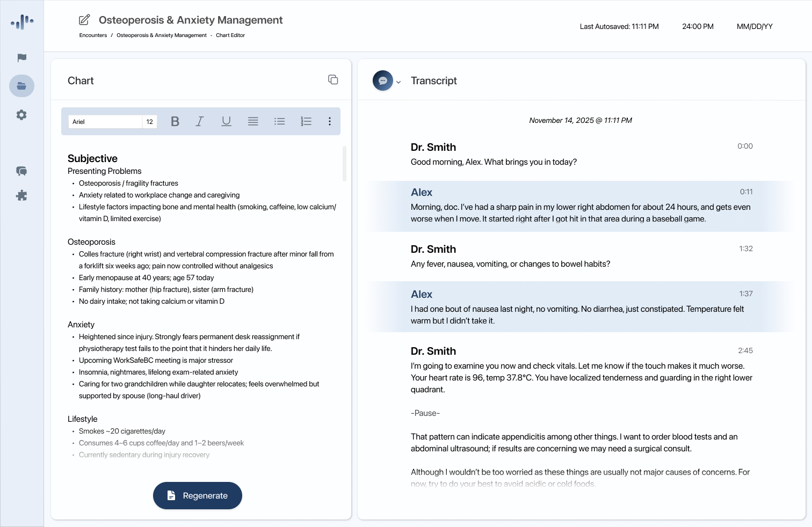Open settings gear in sidebar

coord(21,115)
